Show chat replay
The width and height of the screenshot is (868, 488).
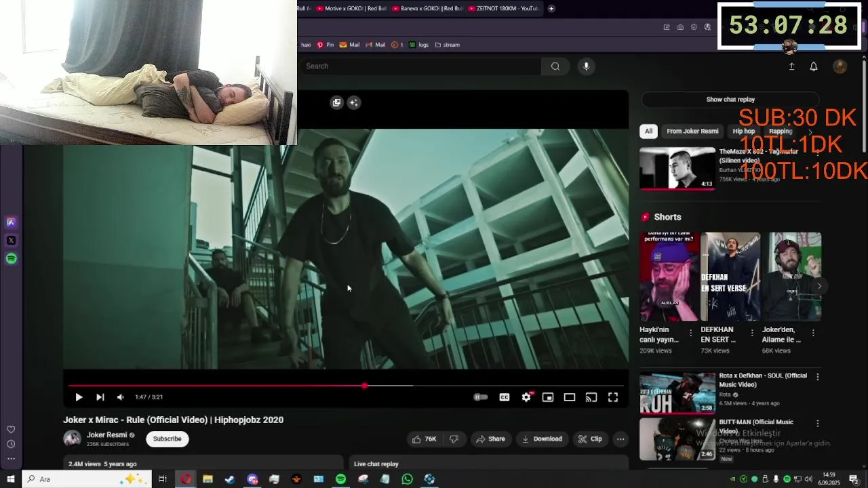point(730,100)
